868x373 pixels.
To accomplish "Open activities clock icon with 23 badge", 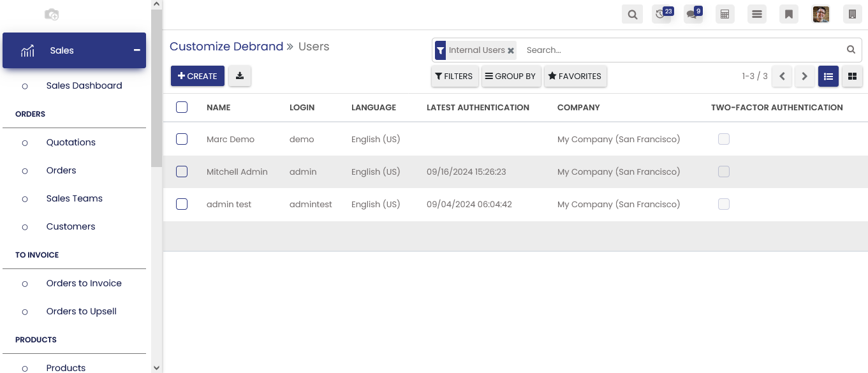I will (x=662, y=15).
